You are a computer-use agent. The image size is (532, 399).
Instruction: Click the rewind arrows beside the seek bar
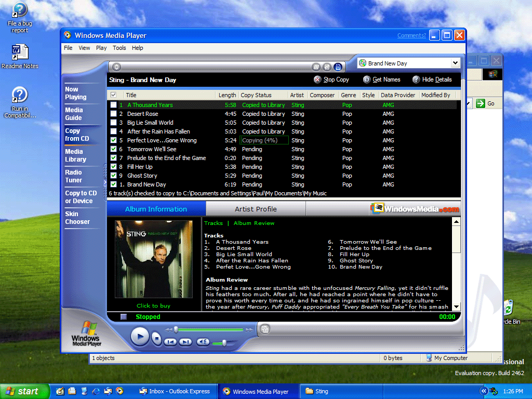click(x=169, y=329)
